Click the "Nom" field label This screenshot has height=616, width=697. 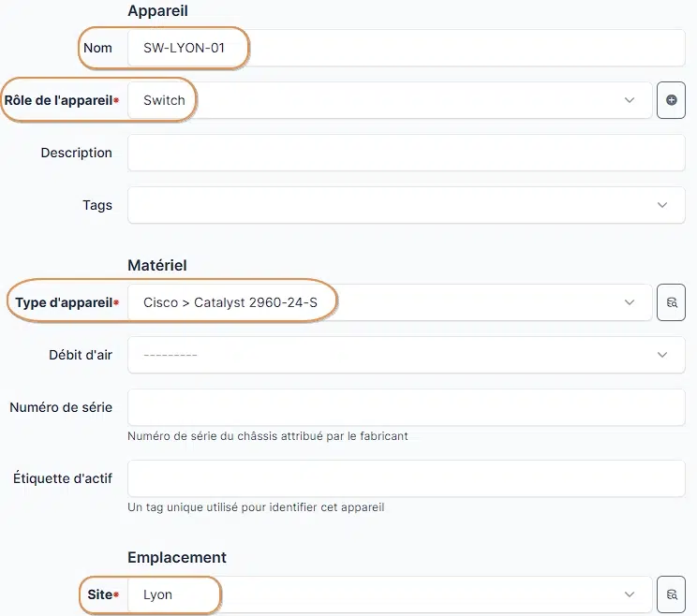click(97, 48)
